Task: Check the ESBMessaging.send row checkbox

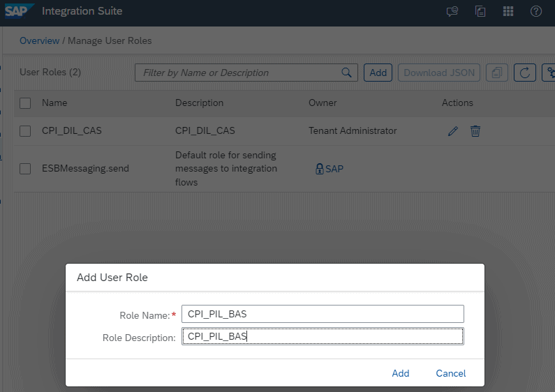Action: click(25, 169)
